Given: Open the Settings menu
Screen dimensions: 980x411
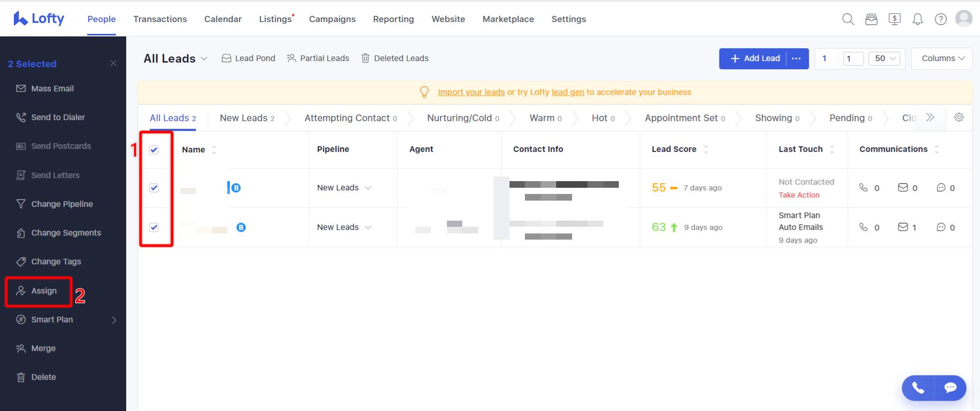Looking at the screenshot, I should click(x=569, y=19).
